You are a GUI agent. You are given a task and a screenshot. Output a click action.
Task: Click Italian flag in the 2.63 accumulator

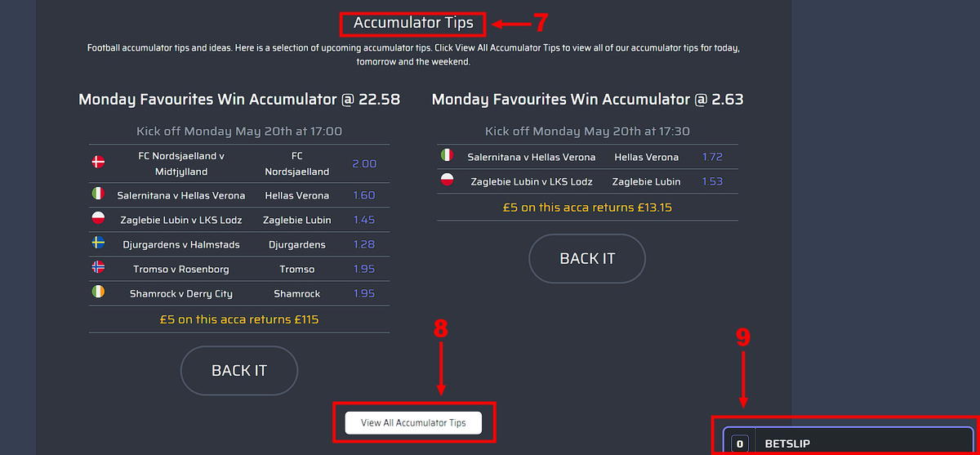[x=447, y=156]
